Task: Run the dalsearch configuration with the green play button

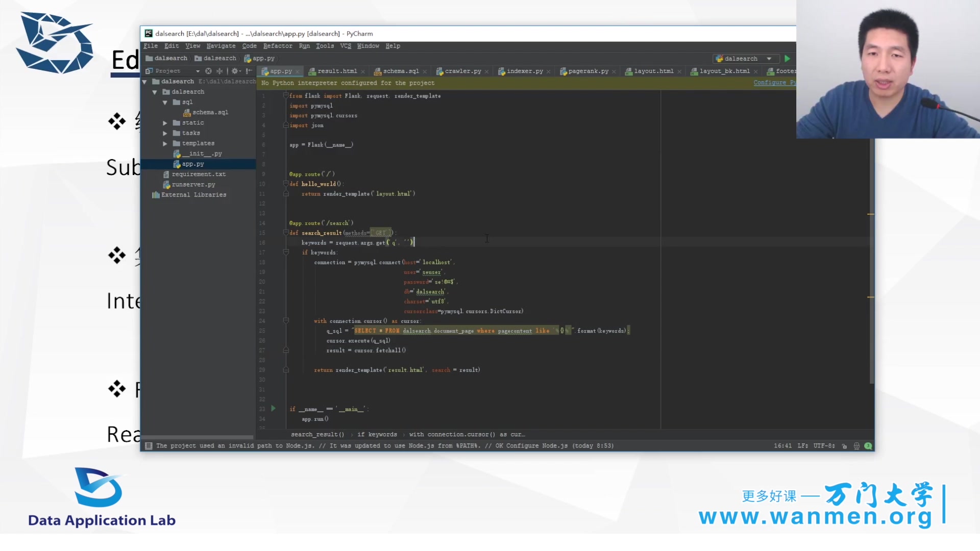Action: (x=787, y=59)
